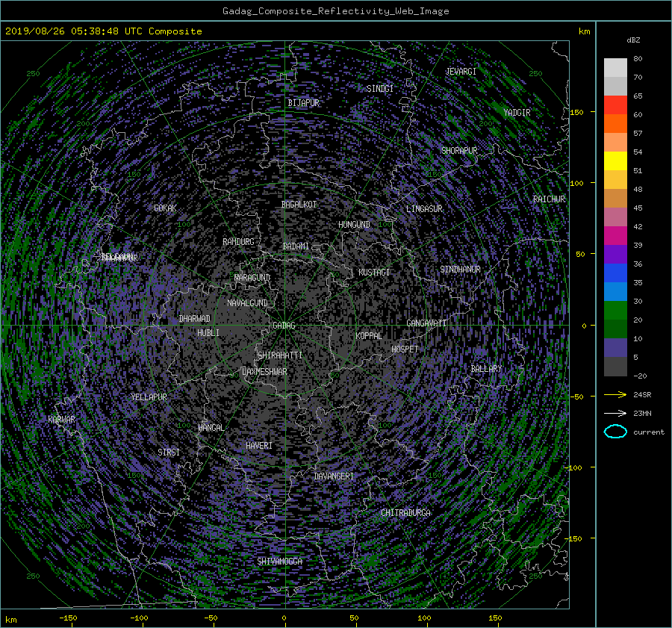Click the 150 km right axis tick

(576, 112)
